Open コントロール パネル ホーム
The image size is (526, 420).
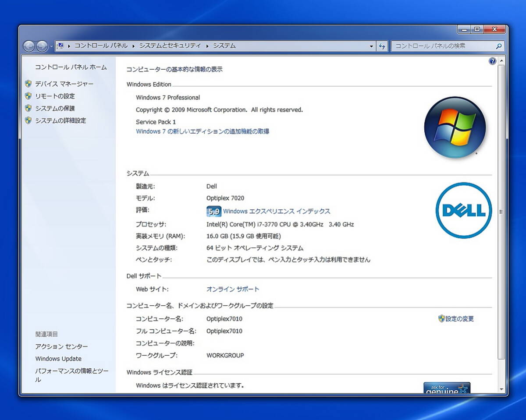(x=71, y=67)
